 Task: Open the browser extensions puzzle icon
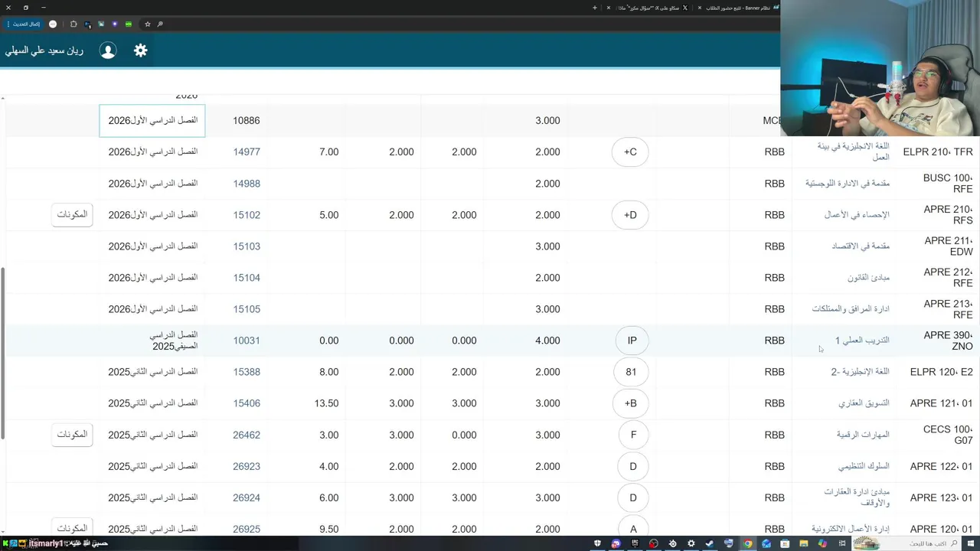73,24
